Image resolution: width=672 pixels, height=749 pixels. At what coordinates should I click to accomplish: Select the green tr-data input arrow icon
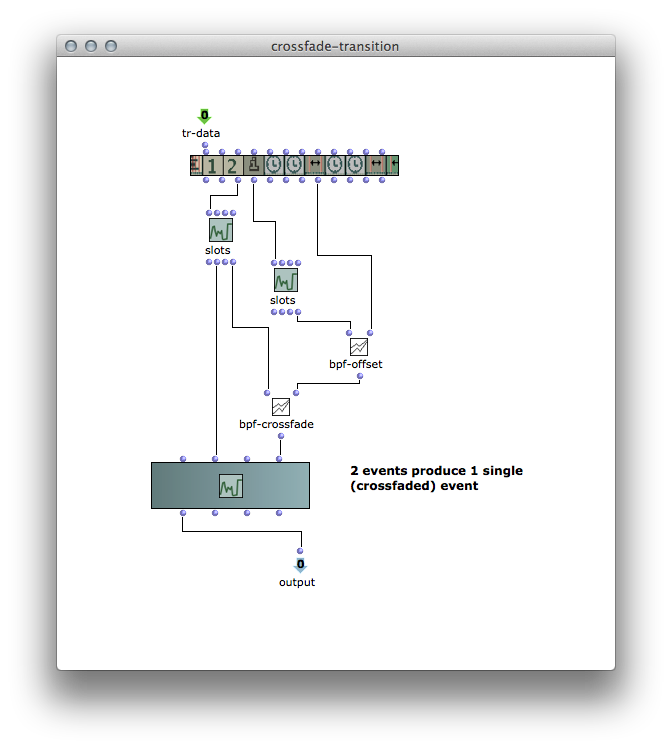[204, 116]
